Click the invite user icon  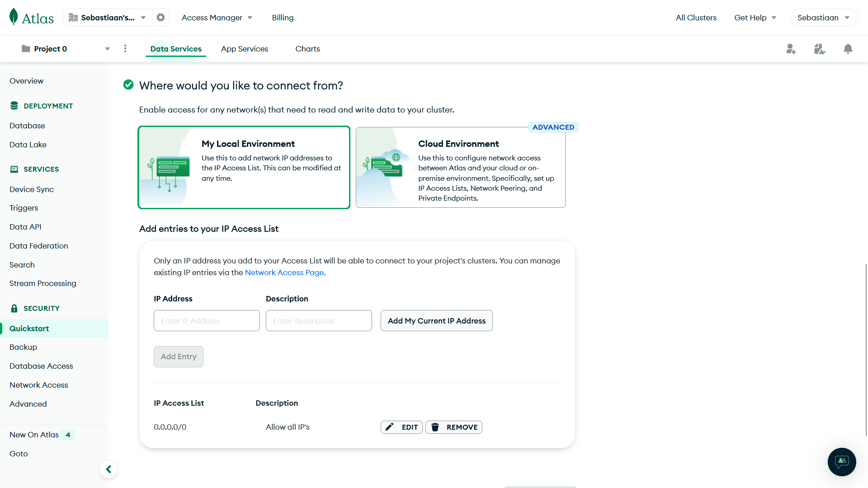tap(791, 49)
